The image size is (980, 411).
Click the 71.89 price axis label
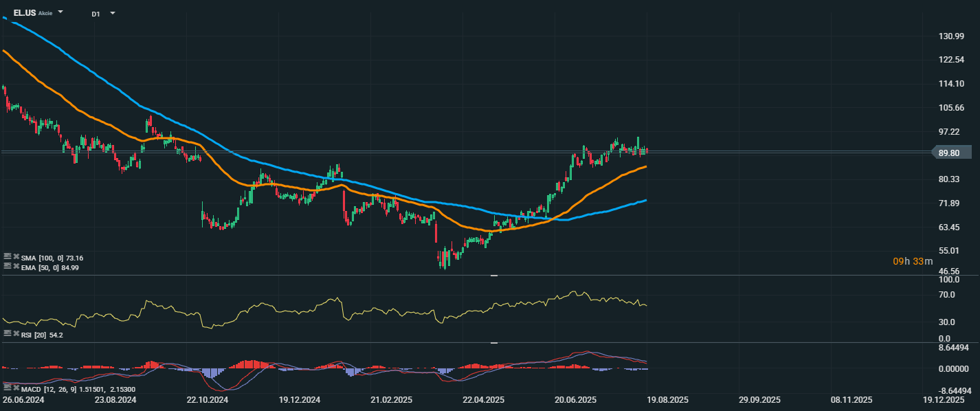click(950, 203)
